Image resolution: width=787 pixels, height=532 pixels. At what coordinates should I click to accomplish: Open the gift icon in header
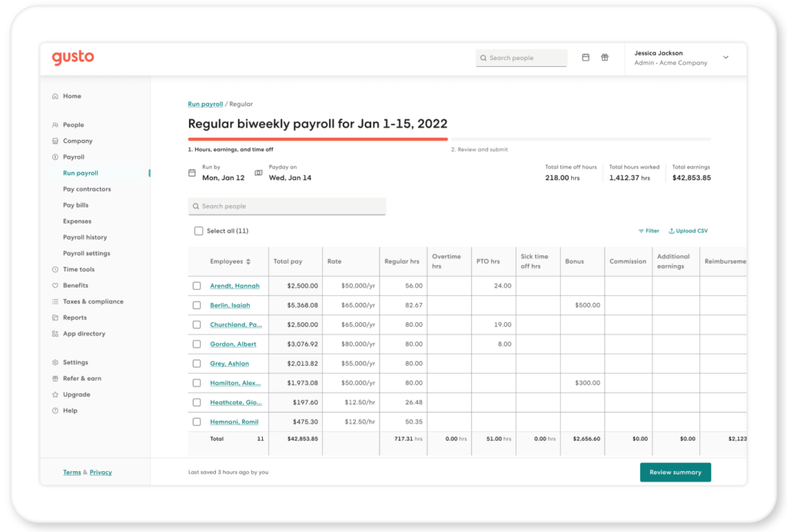tap(605, 58)
